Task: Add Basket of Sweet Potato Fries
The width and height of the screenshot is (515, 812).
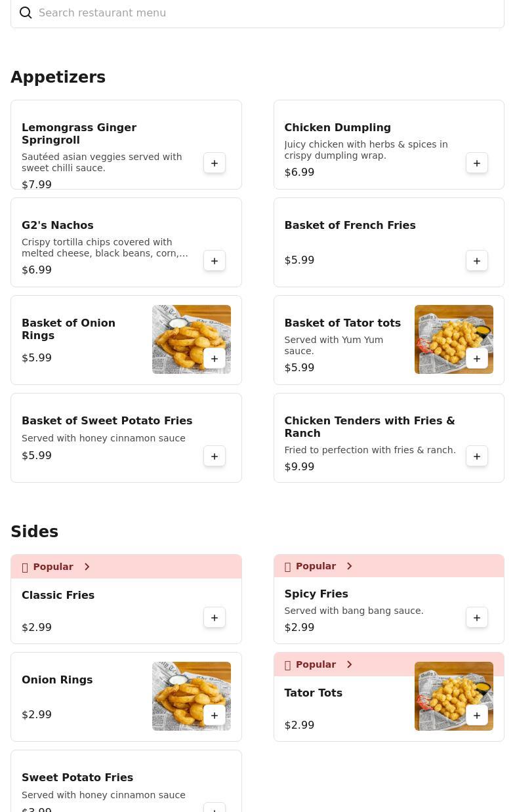Action: [x=215, y=457]
